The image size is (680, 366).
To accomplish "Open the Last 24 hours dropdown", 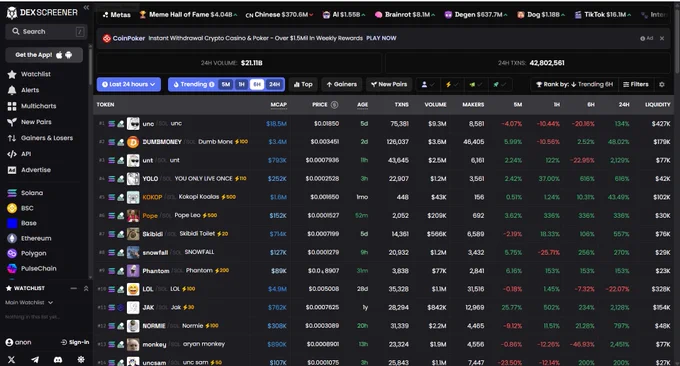I will pyautogui.click(x=129, y=85).
